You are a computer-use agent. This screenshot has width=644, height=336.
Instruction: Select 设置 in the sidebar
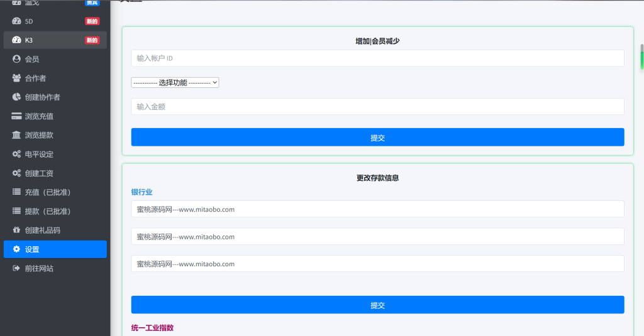(x=55, y=249)
